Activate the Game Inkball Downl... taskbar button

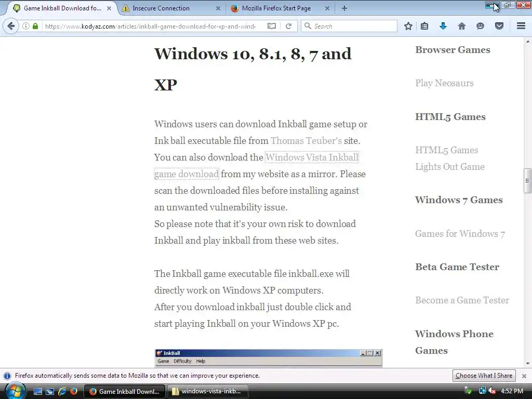point(125,391)
